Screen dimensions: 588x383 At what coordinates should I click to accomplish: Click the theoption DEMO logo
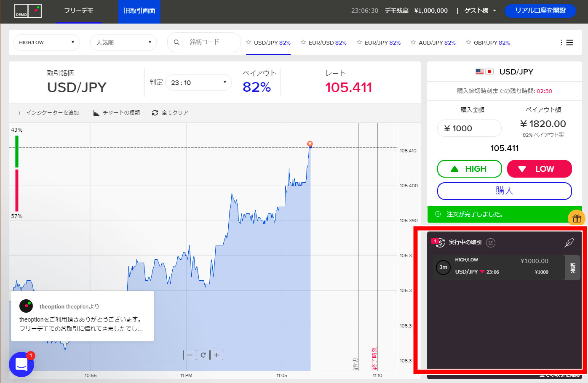tap(28, 11)
